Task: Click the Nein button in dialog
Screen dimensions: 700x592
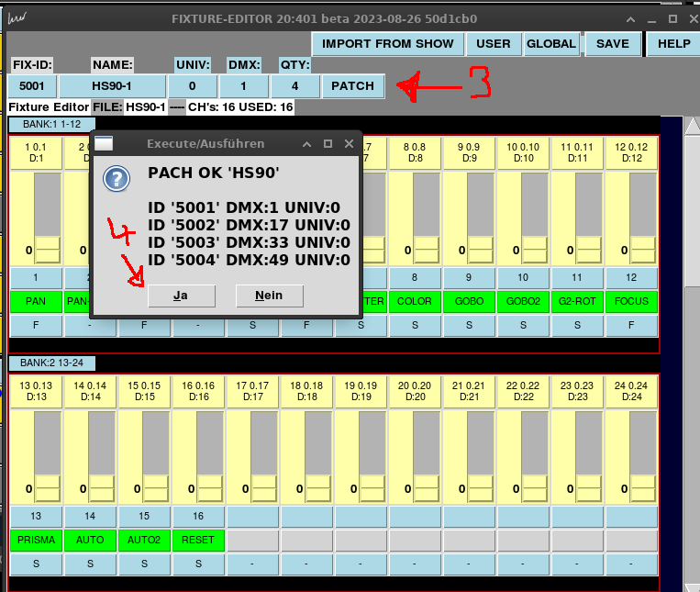Action: click(x=269, y=296)
